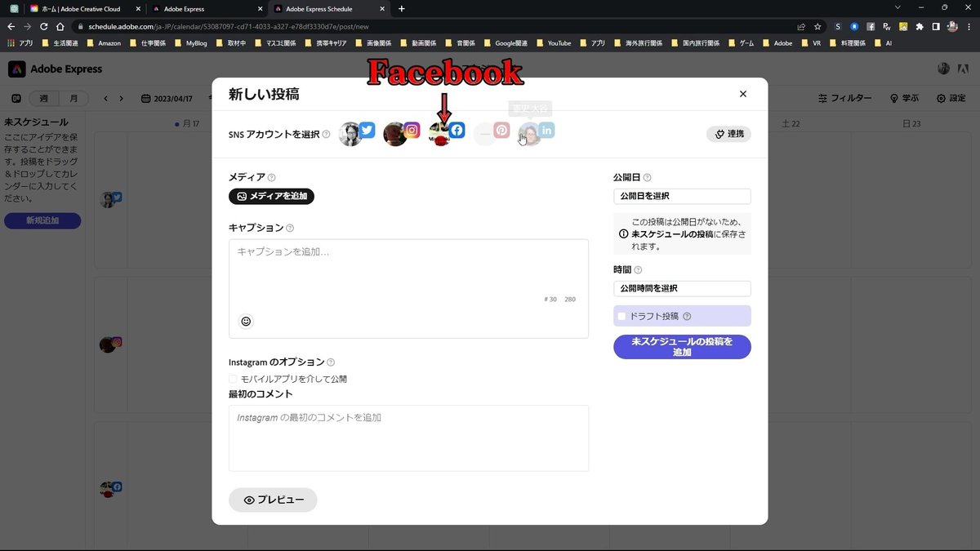Toggle the ドラフト投稿 checkbox
Screen dimensions: 980x551
click(x=622, y=316)
